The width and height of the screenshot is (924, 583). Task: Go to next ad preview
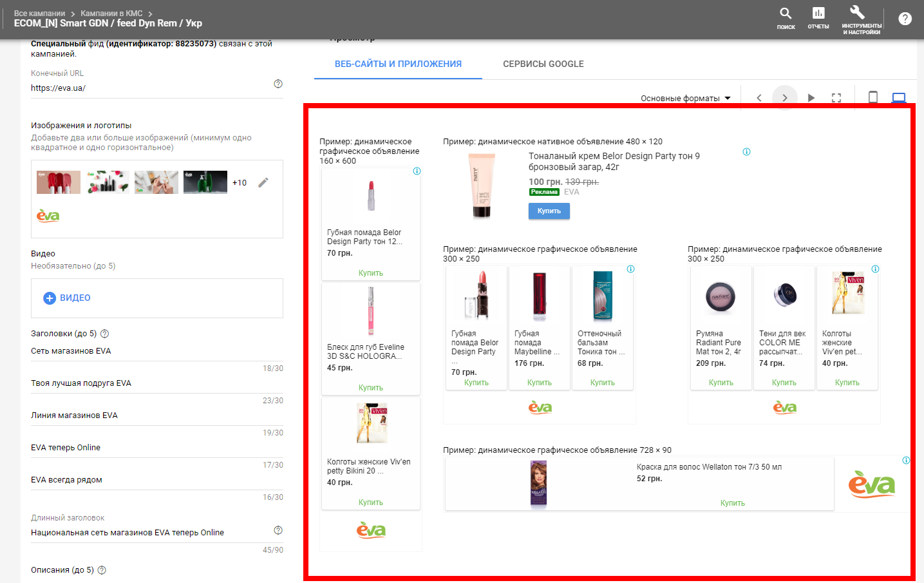(785, 98)
